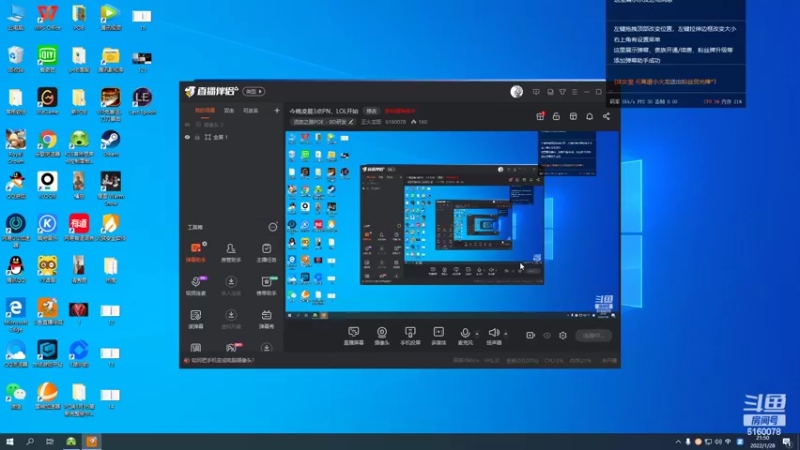
Task: Switch to the second scene tab
Action: 229,110
